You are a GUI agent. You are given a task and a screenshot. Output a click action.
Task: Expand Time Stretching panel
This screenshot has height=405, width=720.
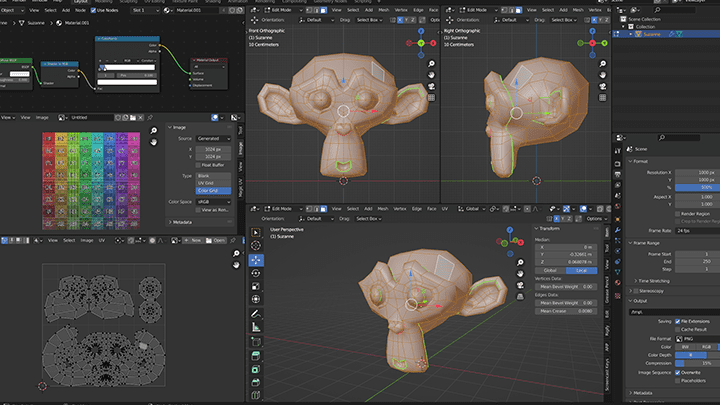click(x=653, y=281)
